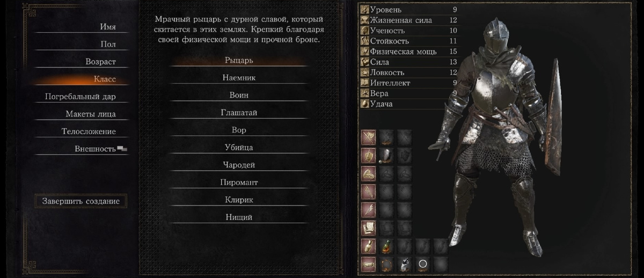Click the equipped knight shield slot

pos(387,156)
